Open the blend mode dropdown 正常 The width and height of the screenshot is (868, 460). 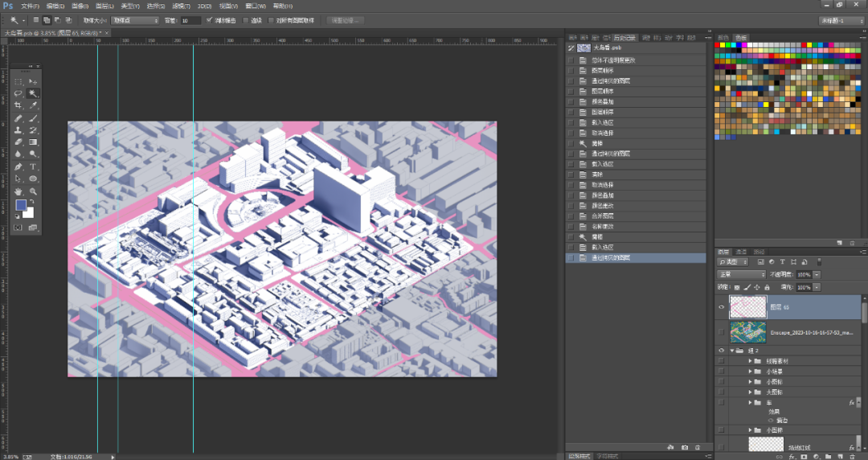(x=741, y=274)
